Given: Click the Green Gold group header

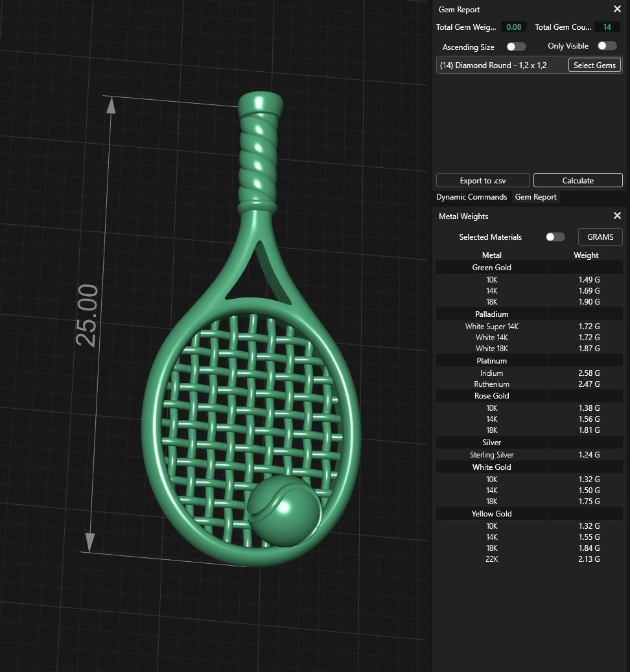Looking at the screenshot, I should [x=530, y=268].
